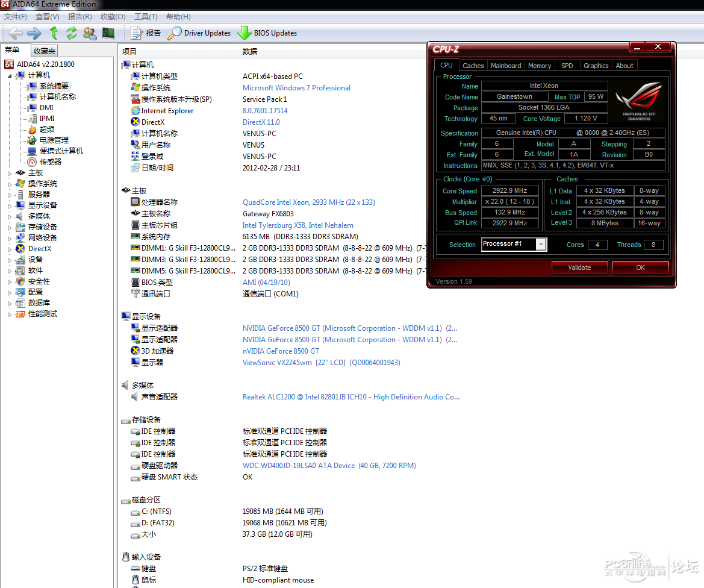Image resolution: width=704 pixels, height=588 pixels.
Task: Select 超频 flame icon item
Action: 33,130
